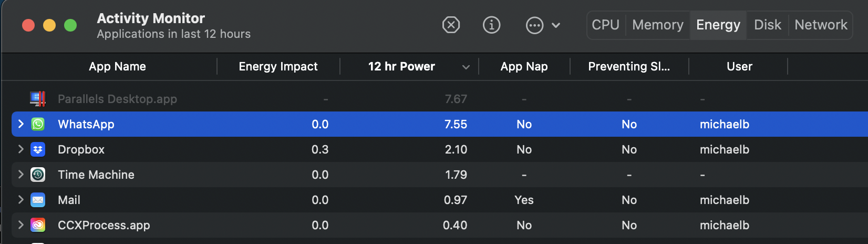The width and height of the screenshot is (868, 244).
Task: Toggle sort arrow in 12 hr Power header
Action: [x=466, y=67]
